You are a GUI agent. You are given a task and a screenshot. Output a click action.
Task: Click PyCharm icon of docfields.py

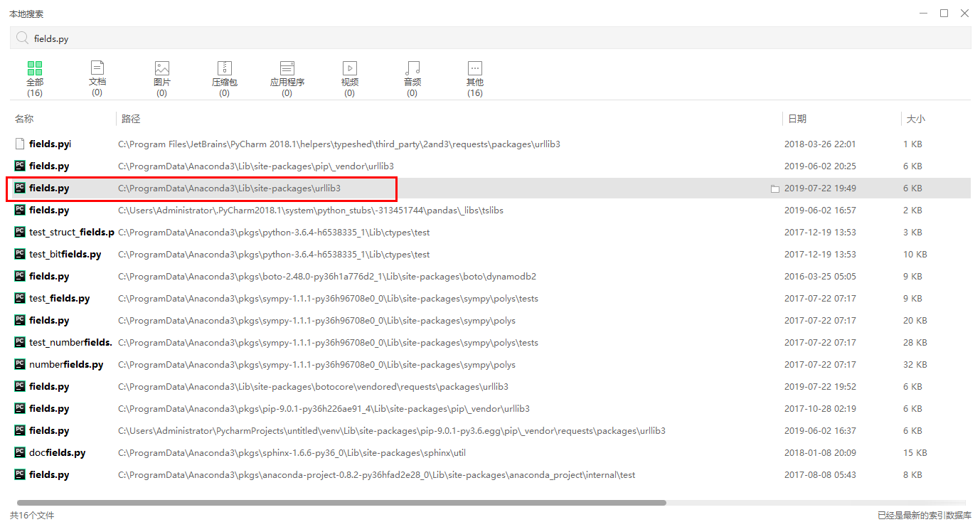point(20,452)
